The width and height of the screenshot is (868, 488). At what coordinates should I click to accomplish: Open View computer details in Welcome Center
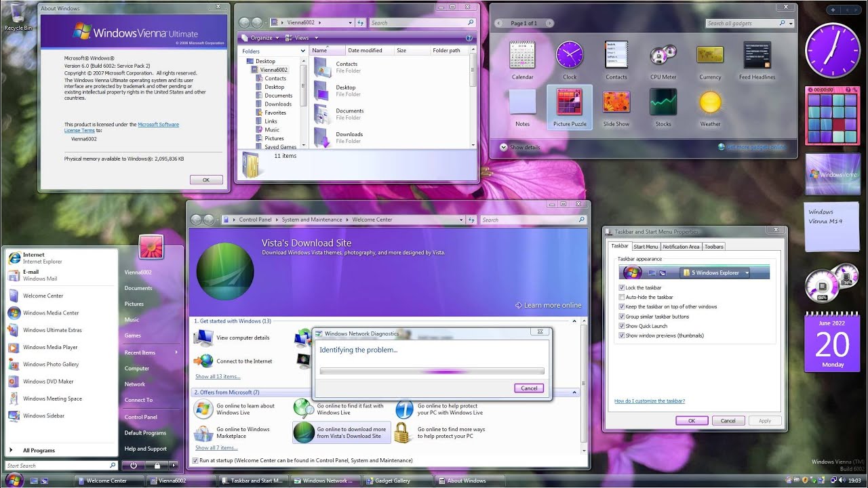point(233,338)
